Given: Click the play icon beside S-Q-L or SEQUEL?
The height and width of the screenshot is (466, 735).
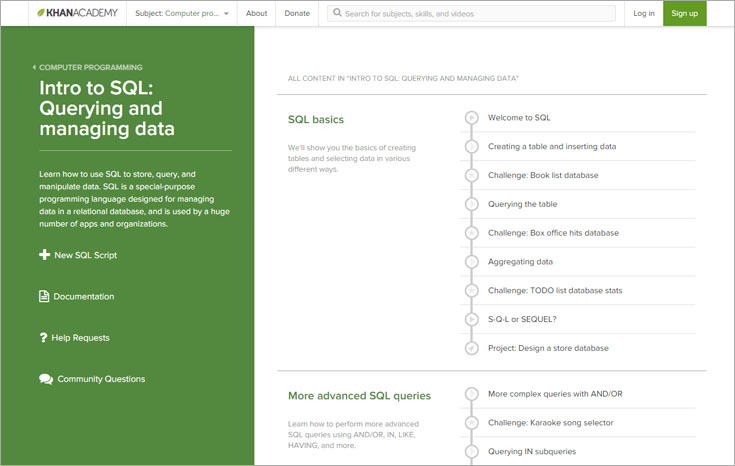Looking at the screenshot, I should coord(472,319).
